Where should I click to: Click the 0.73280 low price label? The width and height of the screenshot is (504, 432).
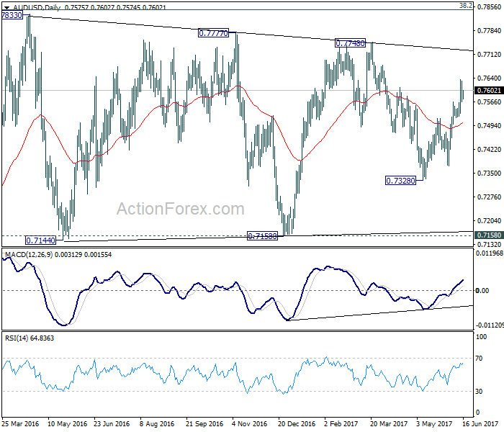point(400,181)
